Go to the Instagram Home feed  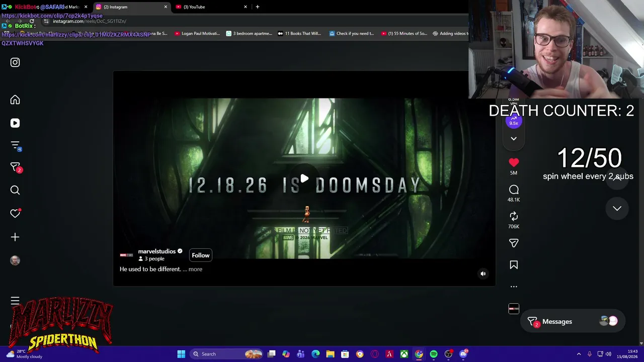(x=15, y=100)
